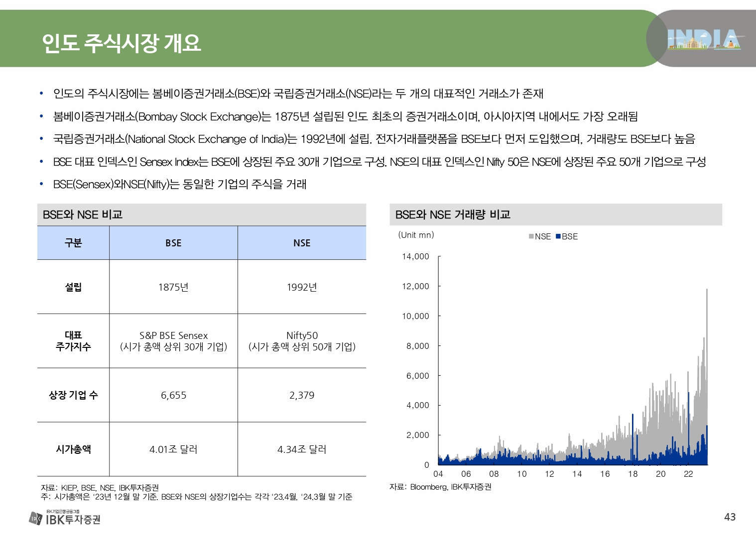
Task: Click the 설립 row label
Action: click(x=73, y=287)
